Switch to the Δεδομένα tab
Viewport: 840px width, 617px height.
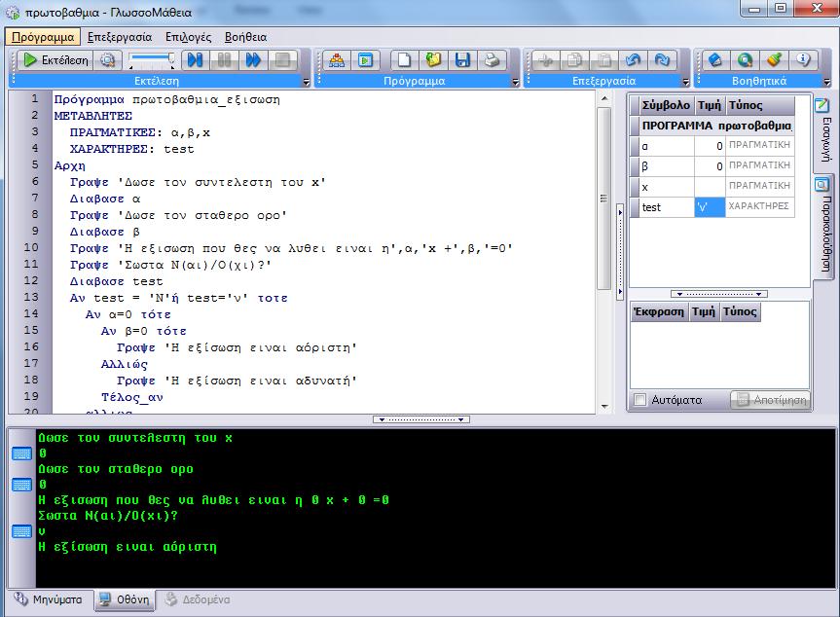click(x=199, y=599)
